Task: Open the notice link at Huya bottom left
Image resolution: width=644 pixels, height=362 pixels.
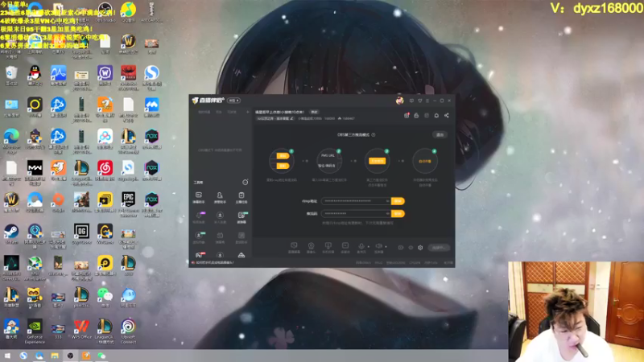Action: pos(214,262)
